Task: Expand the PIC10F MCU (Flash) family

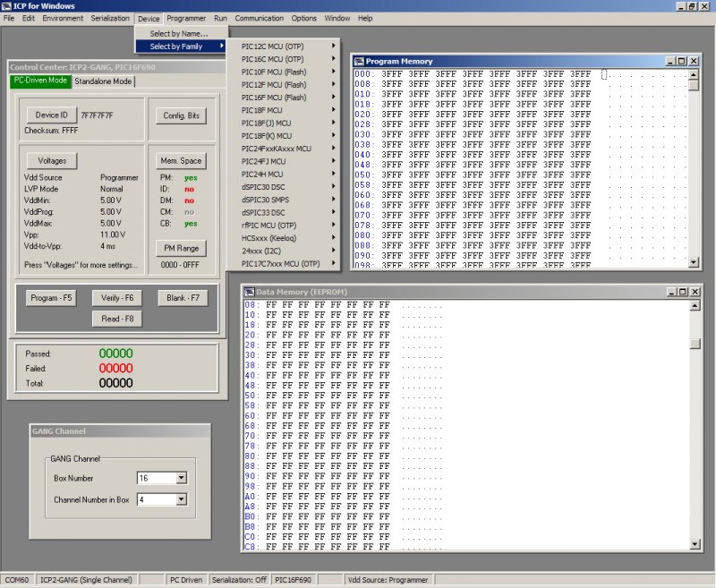Action: coord(283,72)
